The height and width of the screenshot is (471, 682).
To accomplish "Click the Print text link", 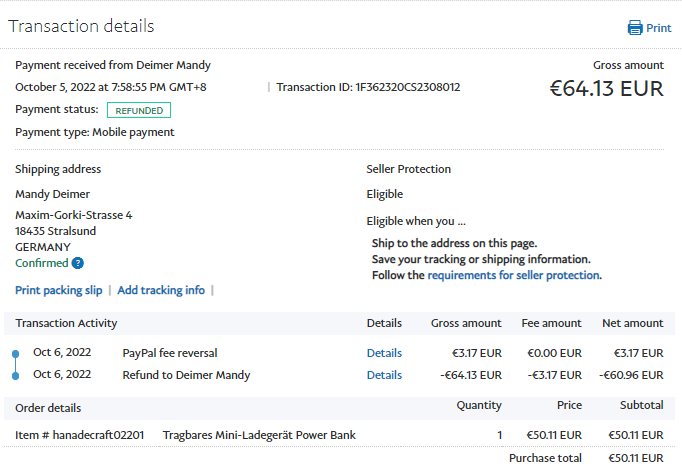I will pyautogui.click(x=659, y=28).
